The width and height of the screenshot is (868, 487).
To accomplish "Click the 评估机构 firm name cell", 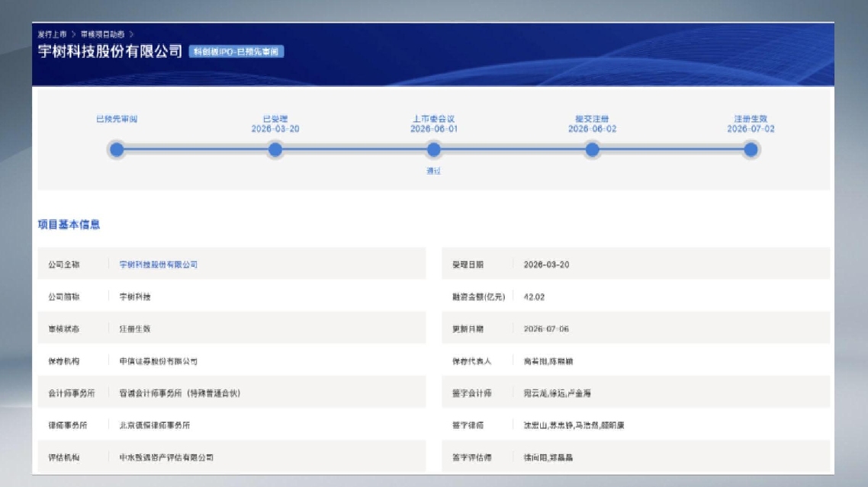I will [x=166, y=457].
